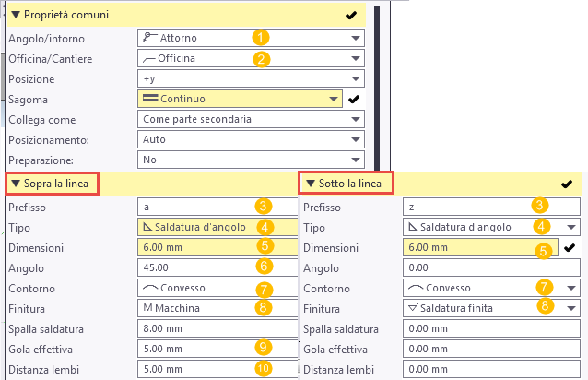Viewport: 588px width, 380px height.
Task: Click the Angolo field showing 45.00
Action: (218, 267)
